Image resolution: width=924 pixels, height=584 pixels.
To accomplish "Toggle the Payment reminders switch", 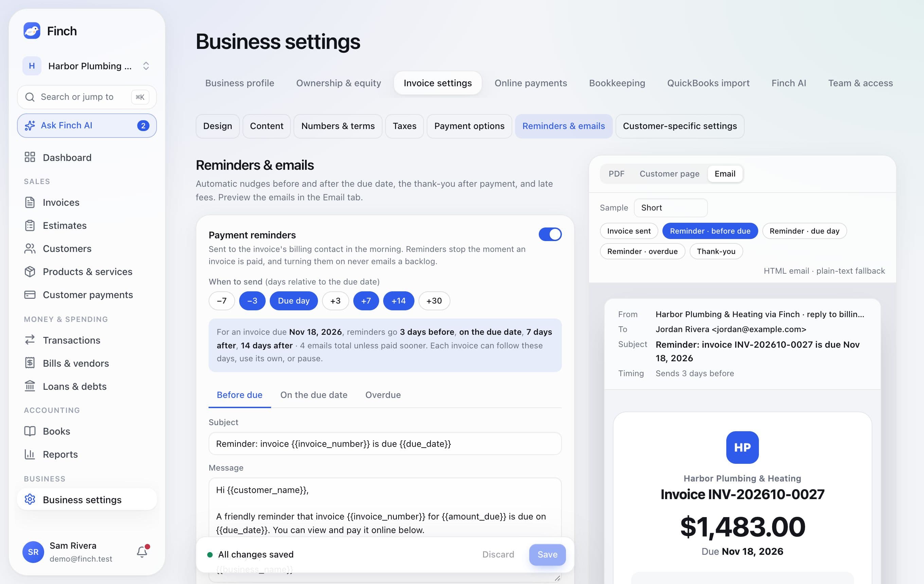I will click(x=550, y=234).
